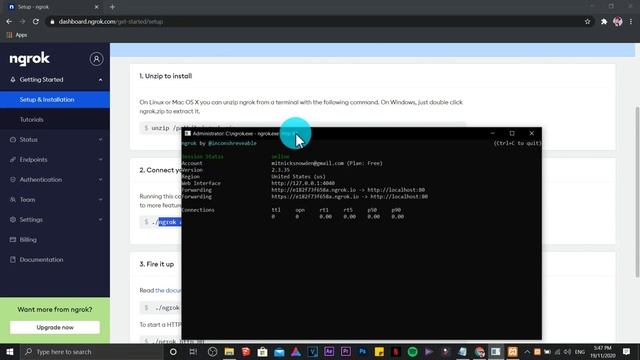This screenshot has height=360, width=640.
Task: Minimize the ngrok command prompt window
Action: click(493, 133)
